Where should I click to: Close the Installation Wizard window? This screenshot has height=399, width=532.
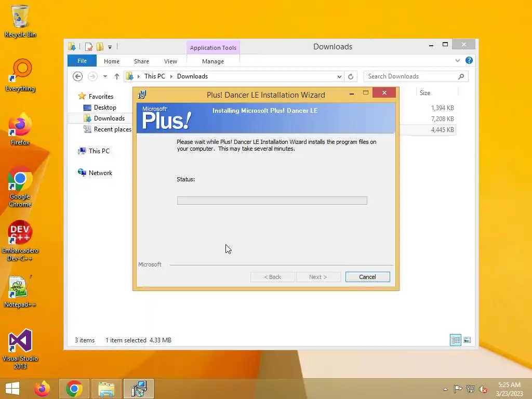pos(384,92)
